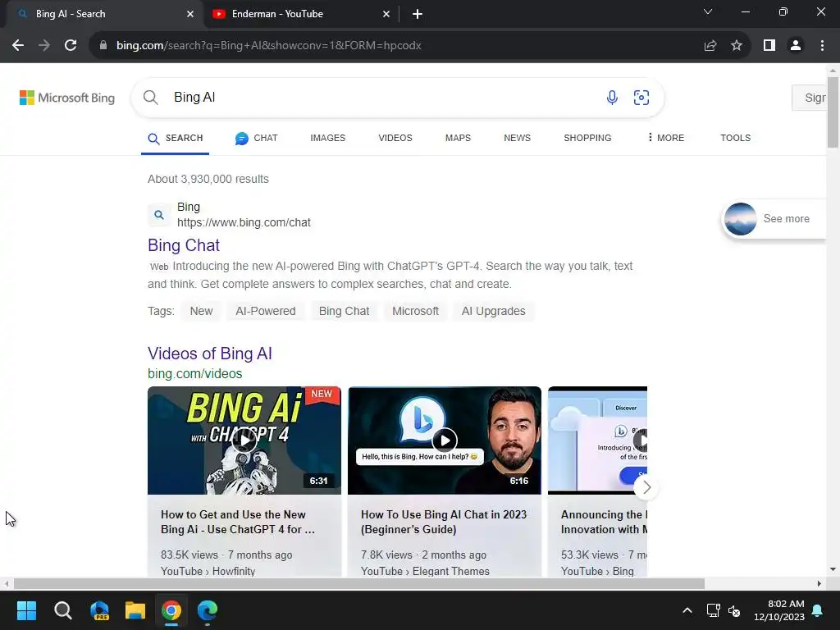Open Chrome's three-dot menu

point(822,46)
